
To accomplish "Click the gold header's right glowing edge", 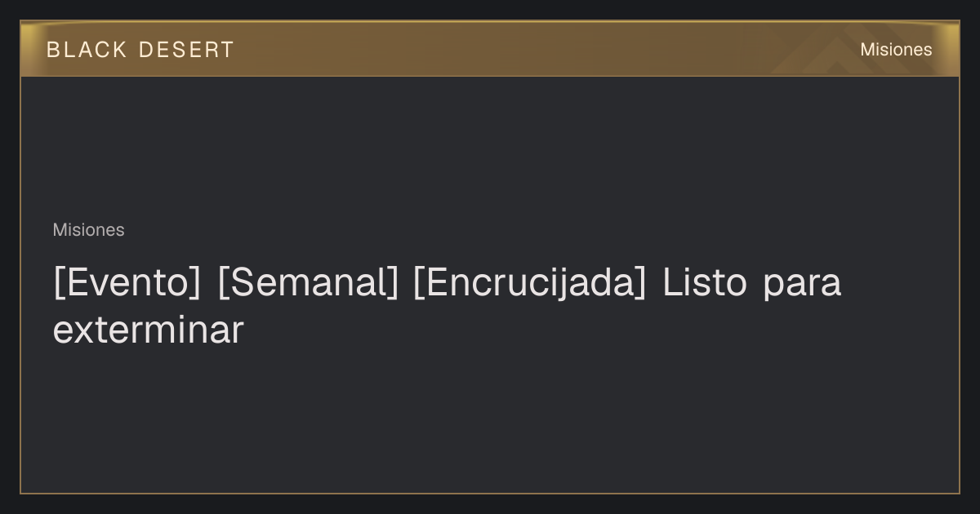I will (952, 49).
